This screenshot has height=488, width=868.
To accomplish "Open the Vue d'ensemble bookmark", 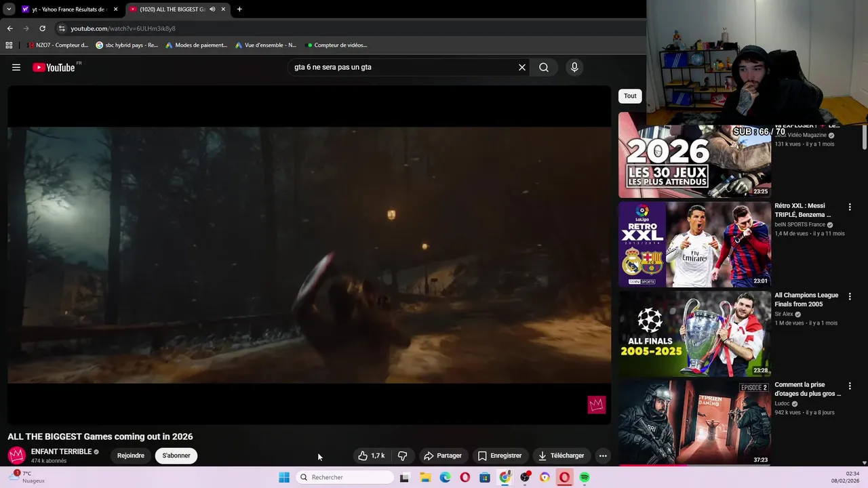I will click(x=266, y=45).
